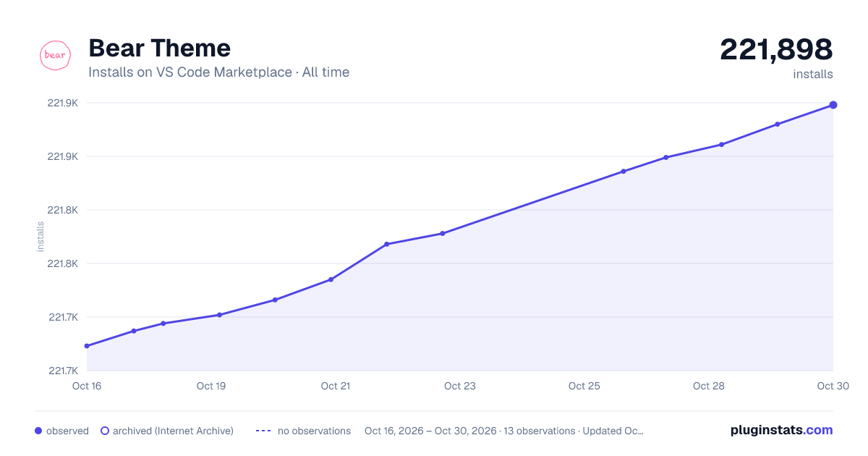Click the 'no observations' legend label
Image resolution: width=868 pixels, height=456 pixels.
coord(314,431)
